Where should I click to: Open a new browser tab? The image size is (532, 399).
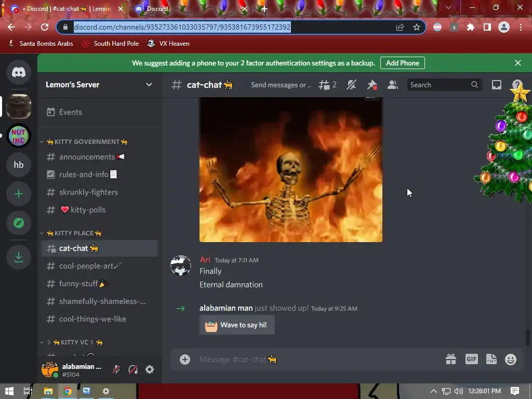pyautogui.click(x=264, y=9)
